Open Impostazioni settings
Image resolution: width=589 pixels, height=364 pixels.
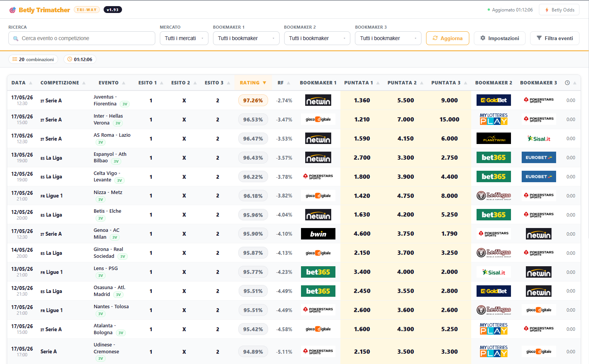pos(500,38)
